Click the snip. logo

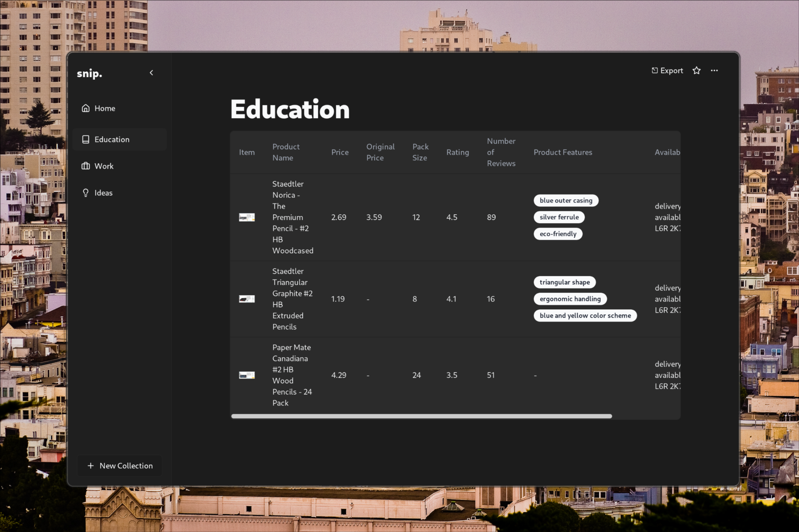click(x=90, y=73)
